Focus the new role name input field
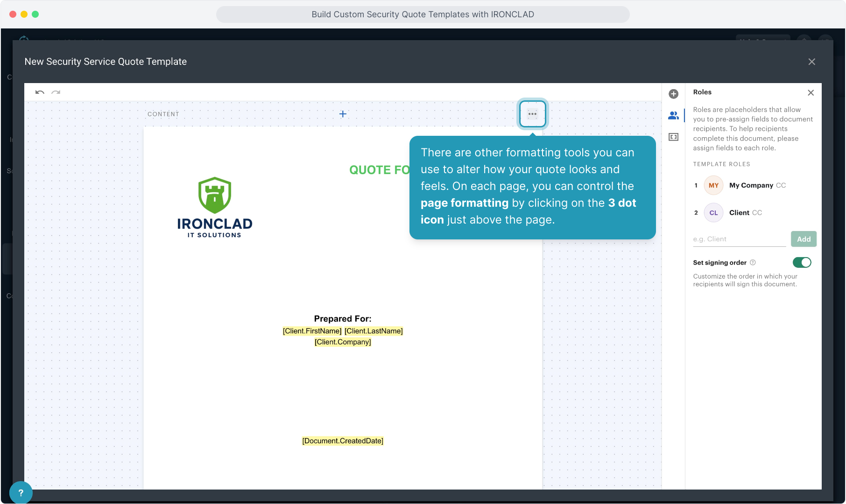 pyautogui.click(x=740, y=239)
